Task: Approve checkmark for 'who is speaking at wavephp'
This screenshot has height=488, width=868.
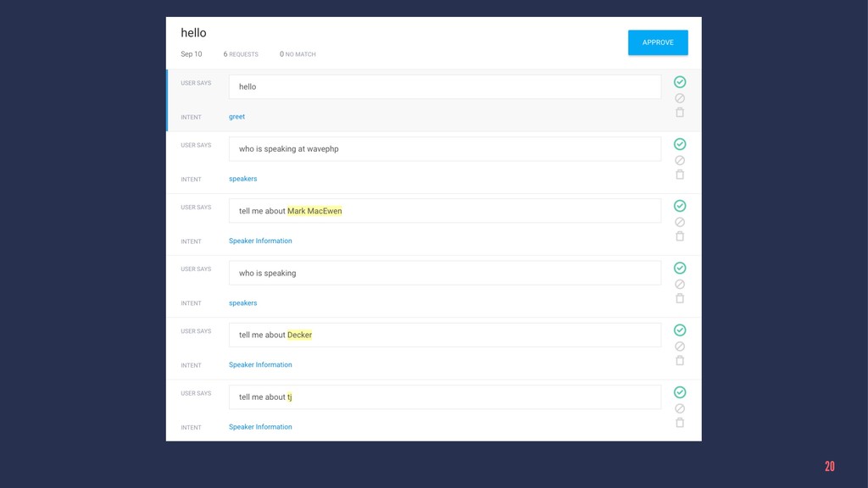Action: pos(680,144)
